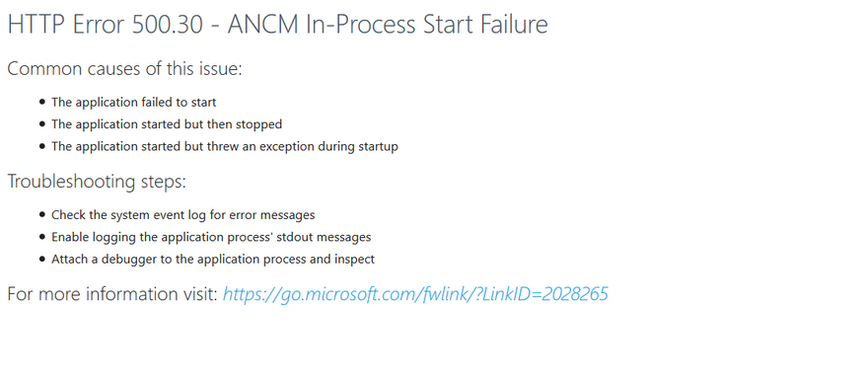868x383 pixels.
Task: Click the bullet dot before 'threw an exception'
Action: click(42, 147)
